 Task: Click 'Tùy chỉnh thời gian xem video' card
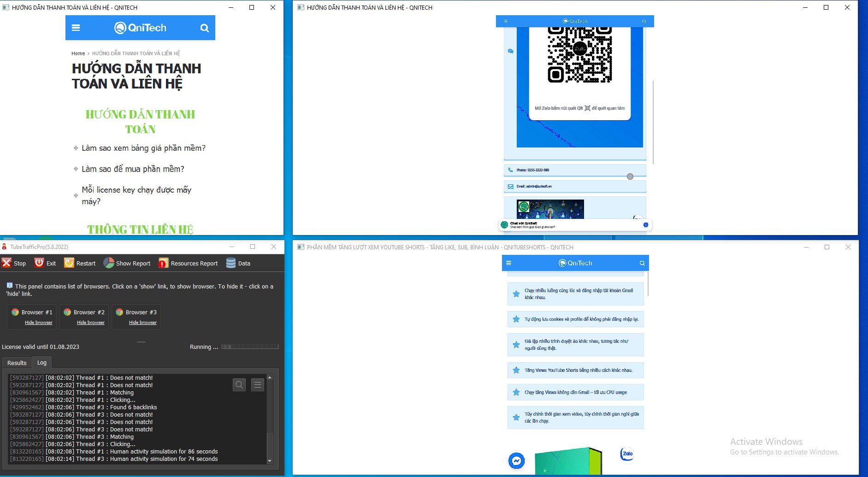coord(575,418)
